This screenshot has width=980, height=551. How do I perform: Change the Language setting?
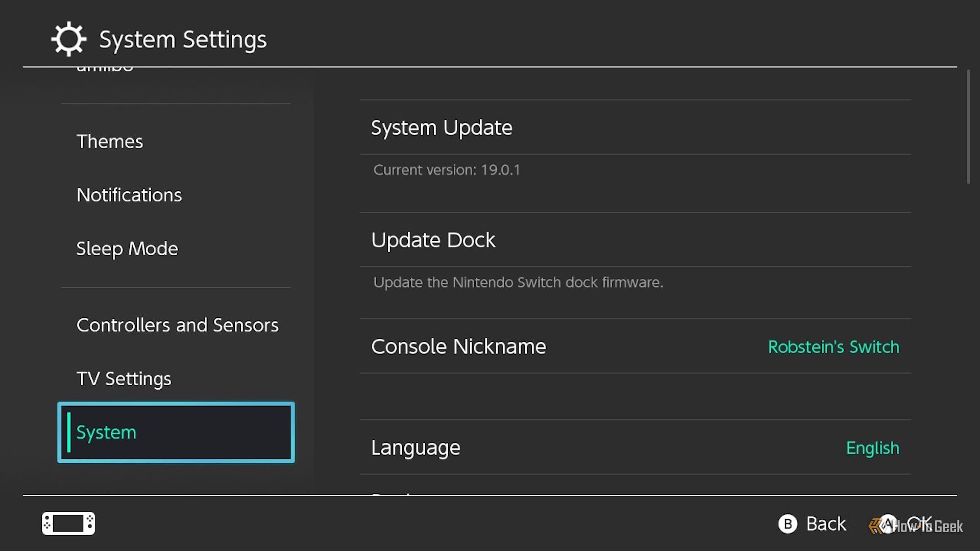pyautogui.click(x=635, y=447)
